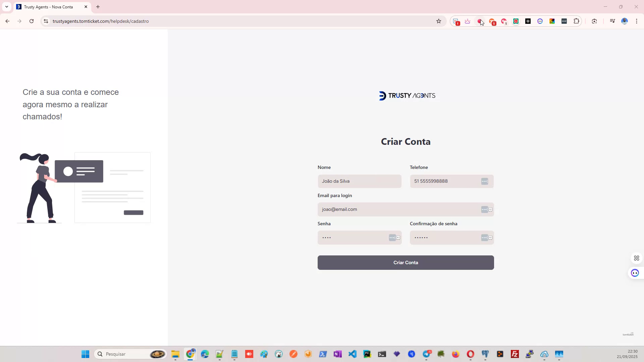Open the tab search dropdown arrow
The image size is (644, 362).
[x=7, y=7]
